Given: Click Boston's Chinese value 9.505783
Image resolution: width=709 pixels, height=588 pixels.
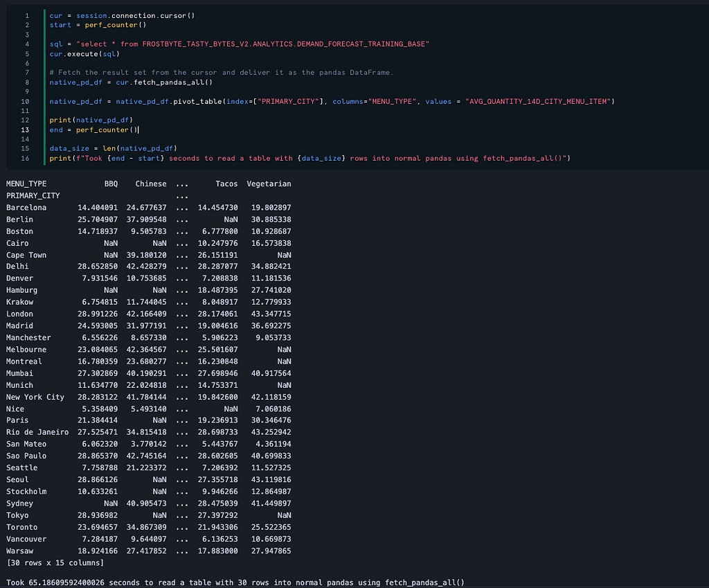Looking at the screenshot, I should [x=149, y=231].
